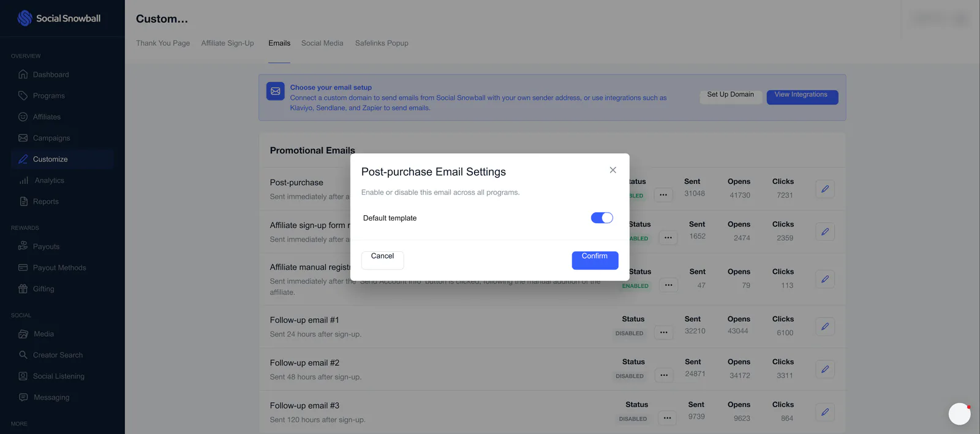Viewport: 980px width, 434px height.
Task: Click the Sent value 24871
Action: 695,374
